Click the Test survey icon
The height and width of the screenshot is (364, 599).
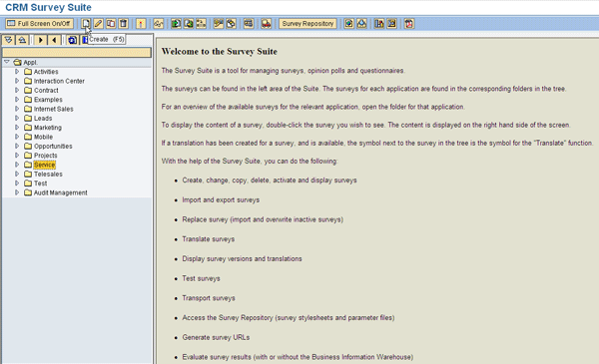click(x=249, y=24)
